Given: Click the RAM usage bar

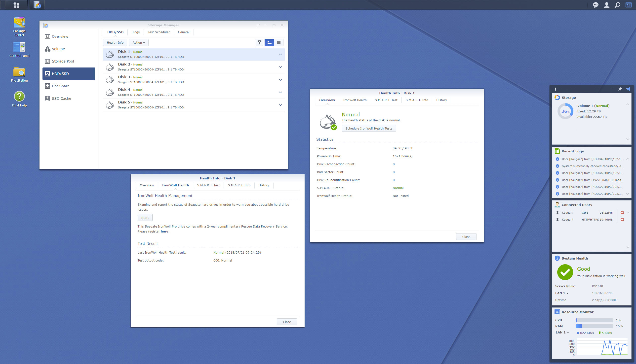Looking at the screenshot, I should coord(595,326).
